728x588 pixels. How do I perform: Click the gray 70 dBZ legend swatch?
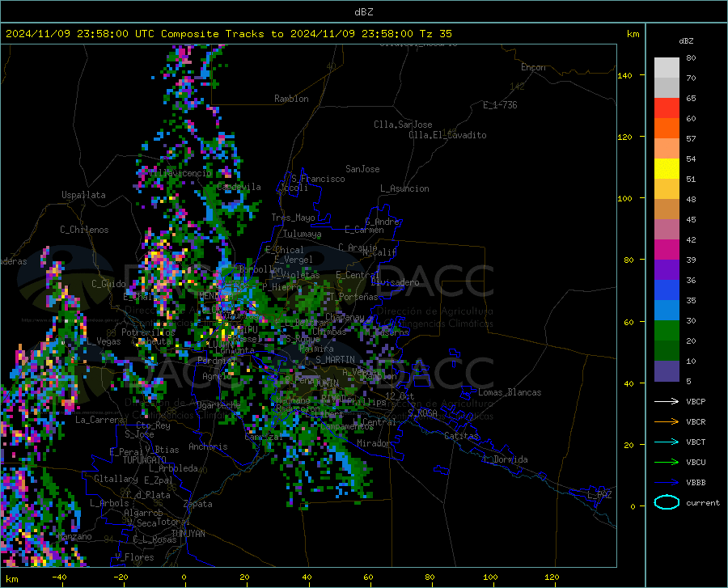tap(667, 87)
